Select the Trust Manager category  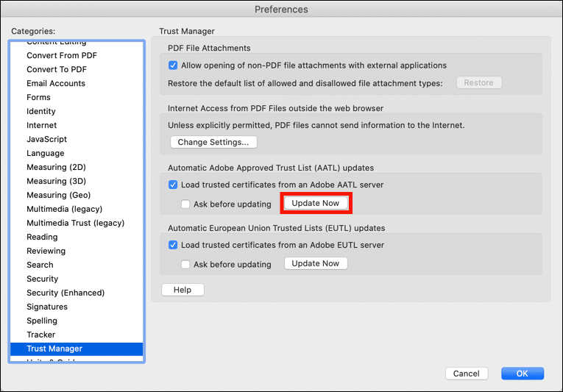[54, 349]
